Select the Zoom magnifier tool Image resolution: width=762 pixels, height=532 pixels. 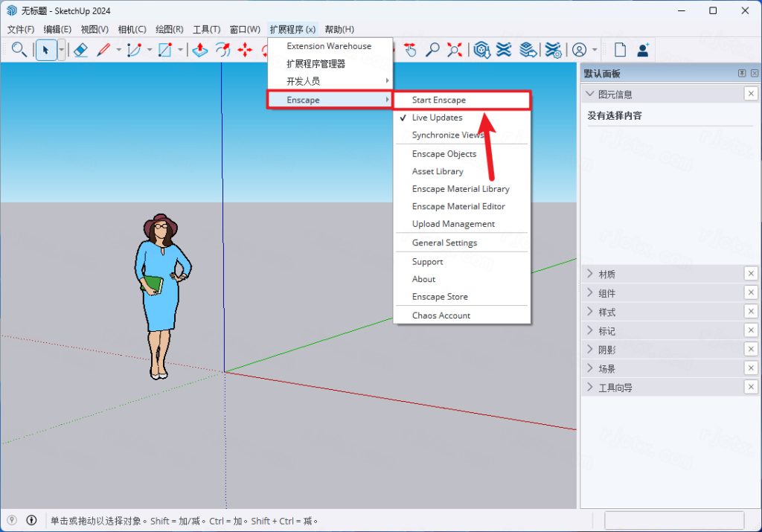[432, 50]
